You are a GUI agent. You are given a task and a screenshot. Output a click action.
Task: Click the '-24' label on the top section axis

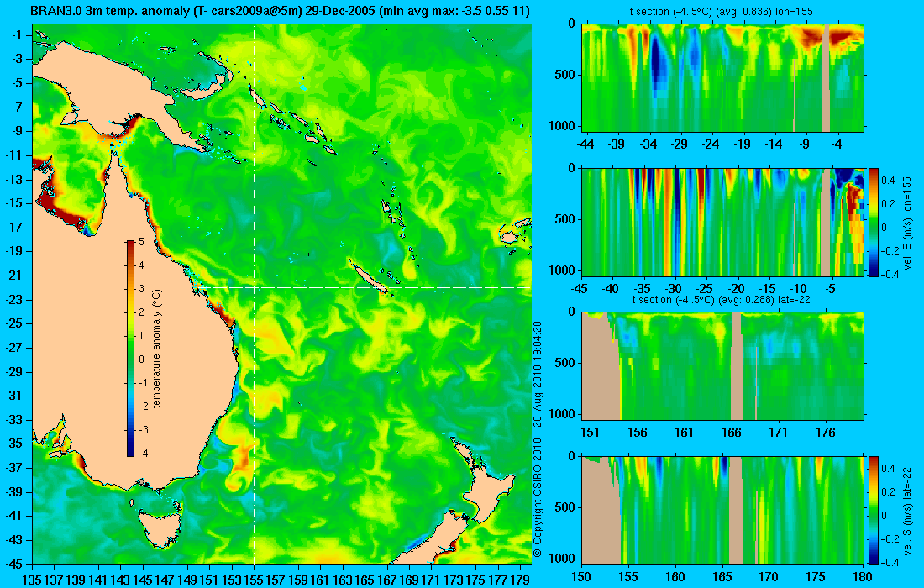click(710, 144)
